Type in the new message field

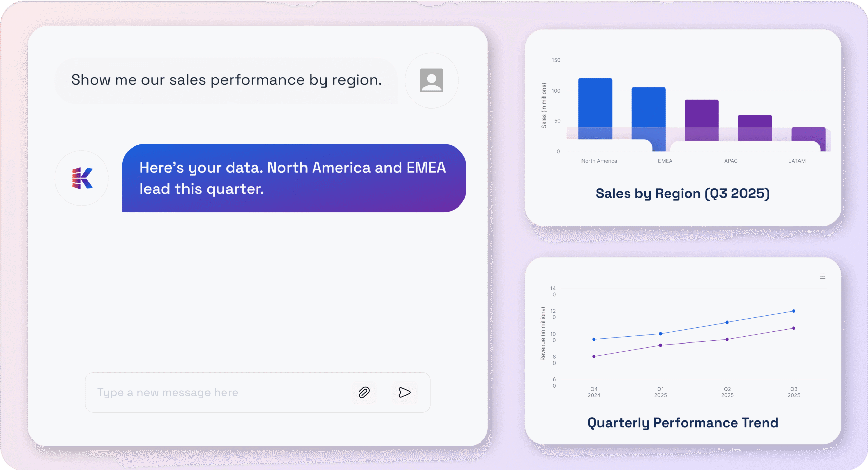coord(217,392)
